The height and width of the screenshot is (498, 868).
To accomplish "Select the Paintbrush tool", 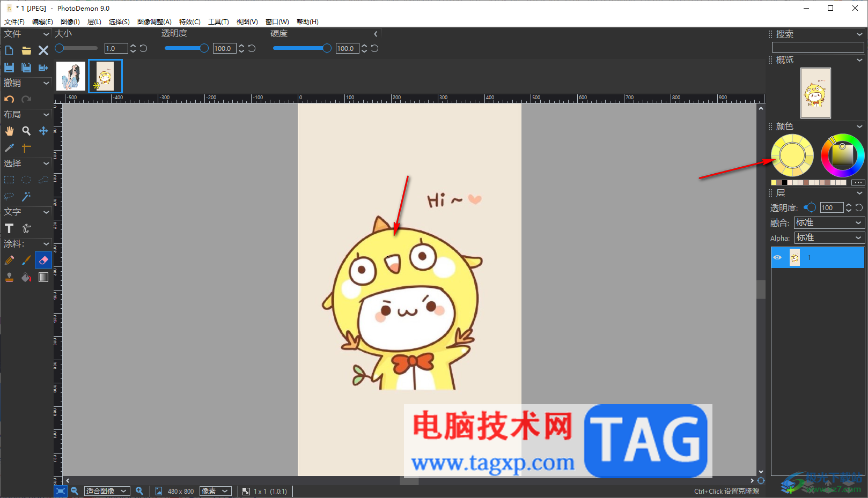I will pyautogui.click(x=26, y=260).
